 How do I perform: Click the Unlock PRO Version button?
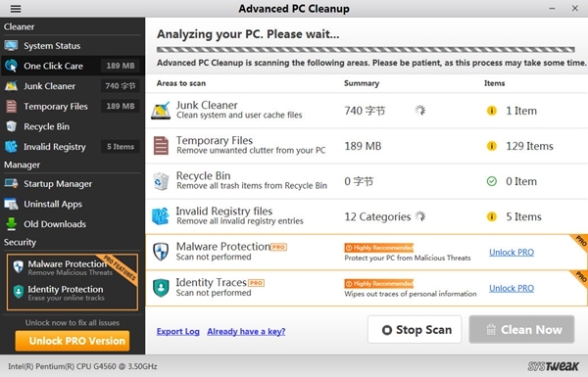pyautogui.click(x=73, y=341)
